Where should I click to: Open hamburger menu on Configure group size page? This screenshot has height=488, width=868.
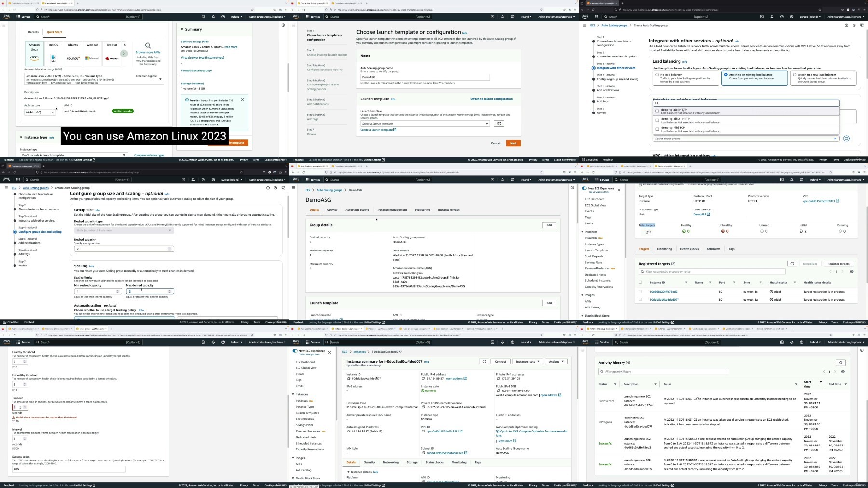pos(6,188)
